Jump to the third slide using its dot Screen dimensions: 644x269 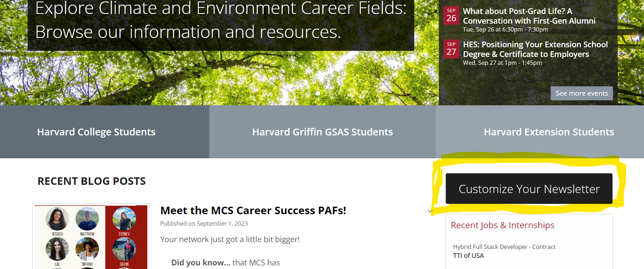pos(328,93)
